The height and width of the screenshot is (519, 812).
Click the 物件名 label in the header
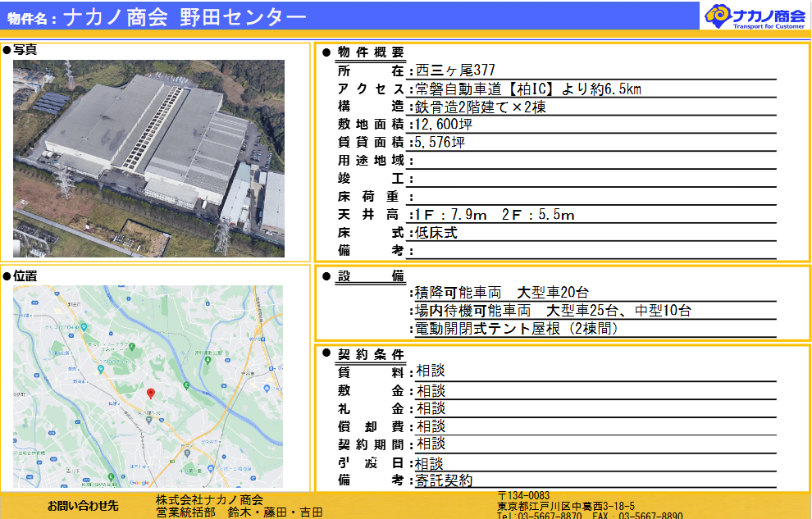tap(32, 19)
